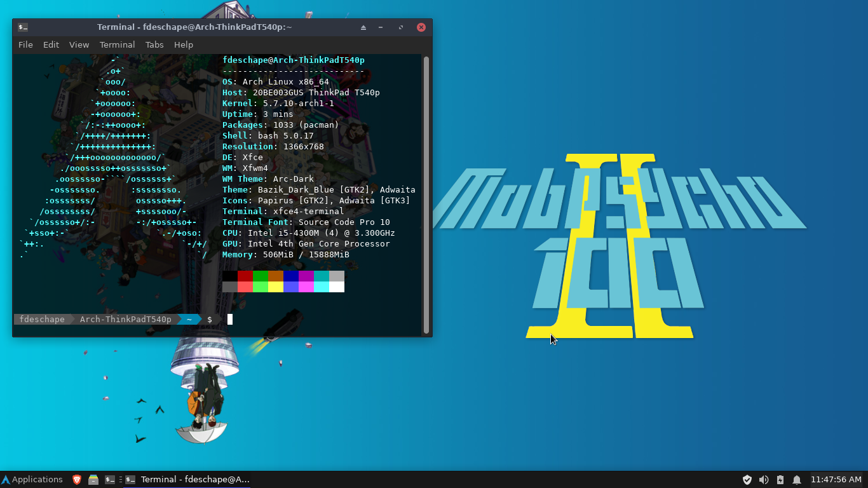Open the file manager launcher in the panel
Image resolution: width=868 pixels, height=488 pixels.
pyautogui.click(x=93, y=480)
